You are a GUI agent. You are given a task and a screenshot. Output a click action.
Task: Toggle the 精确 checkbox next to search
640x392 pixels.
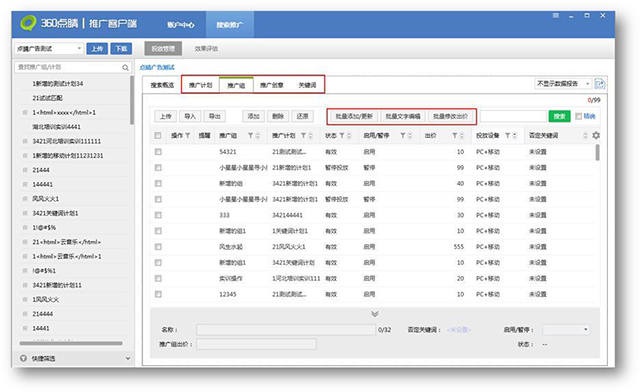coord(578,116)
